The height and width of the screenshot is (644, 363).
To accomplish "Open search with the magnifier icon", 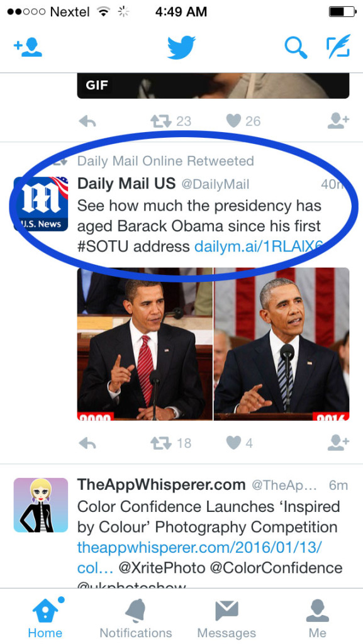I will pyautogui.click(x=296, y=48).
